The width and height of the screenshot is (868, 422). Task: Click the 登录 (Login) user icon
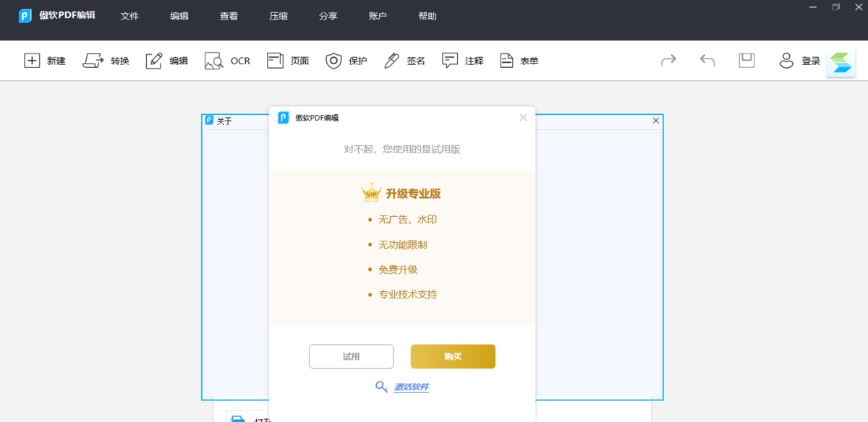tap(786, 61)
